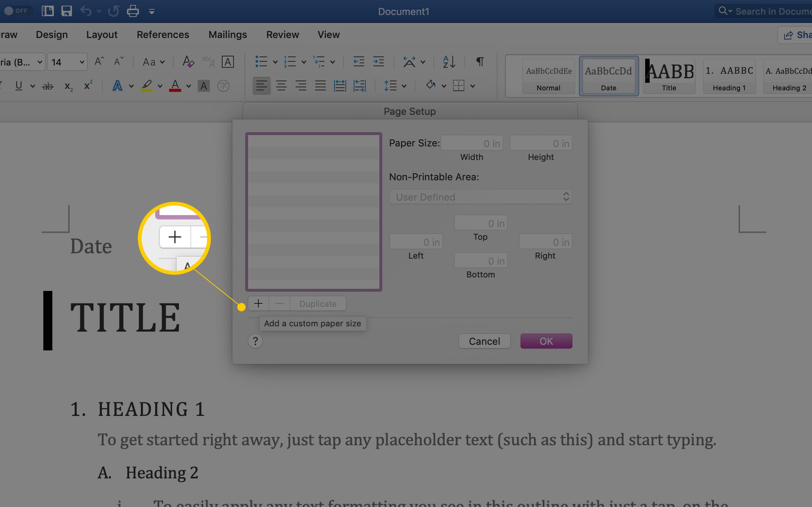Apply the yellow text highlight color
812x507 pixels.
(147, 86)
